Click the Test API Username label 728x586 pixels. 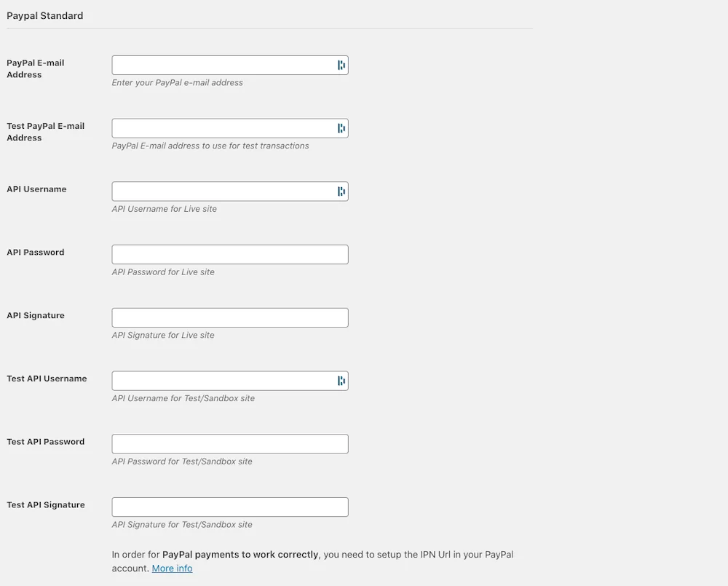pyautogui.click(x=47, y=379)
